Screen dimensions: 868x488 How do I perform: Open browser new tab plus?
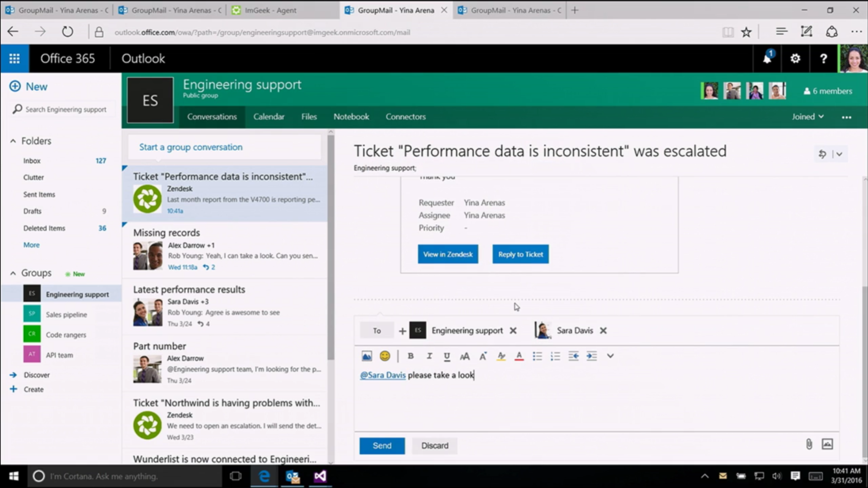(575, 10)
